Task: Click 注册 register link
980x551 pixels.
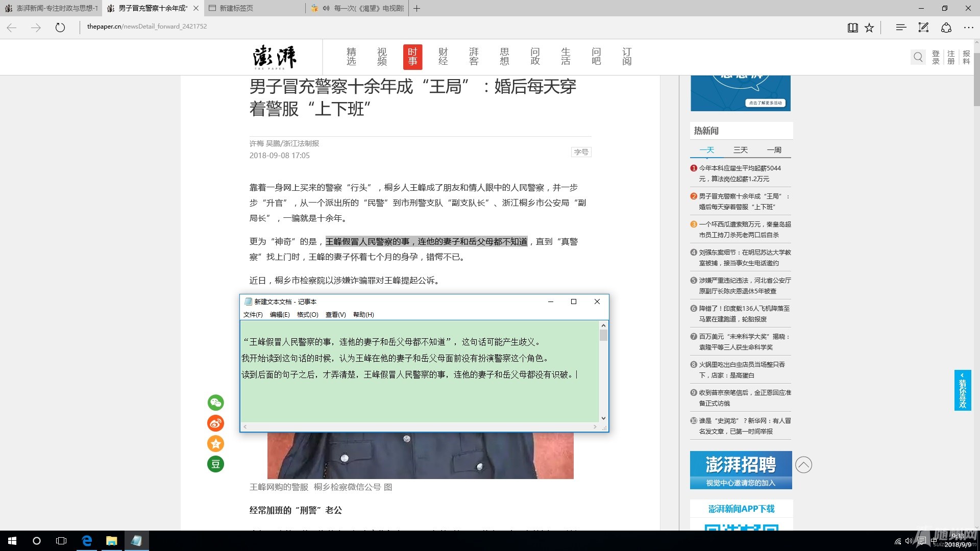Action: coord(951,57)
